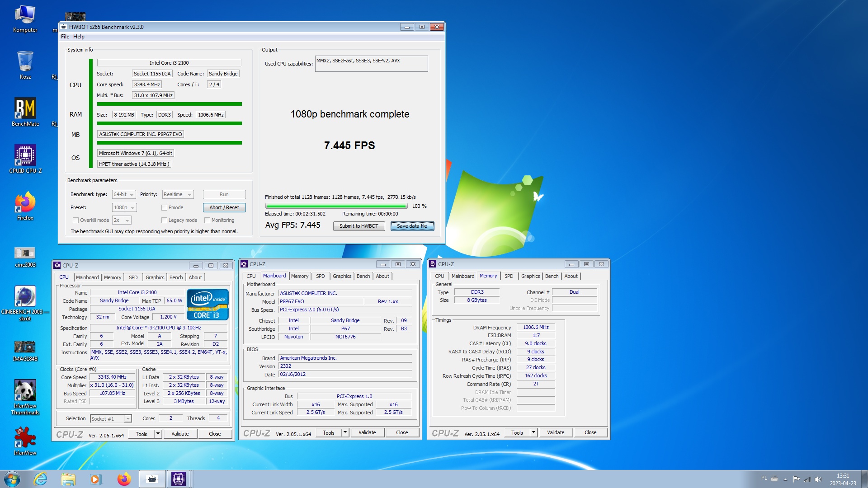Screen dimensions: 868x488
Task: Click the taskbar clock showing 13:31
Action: click(x=843, y=479)
